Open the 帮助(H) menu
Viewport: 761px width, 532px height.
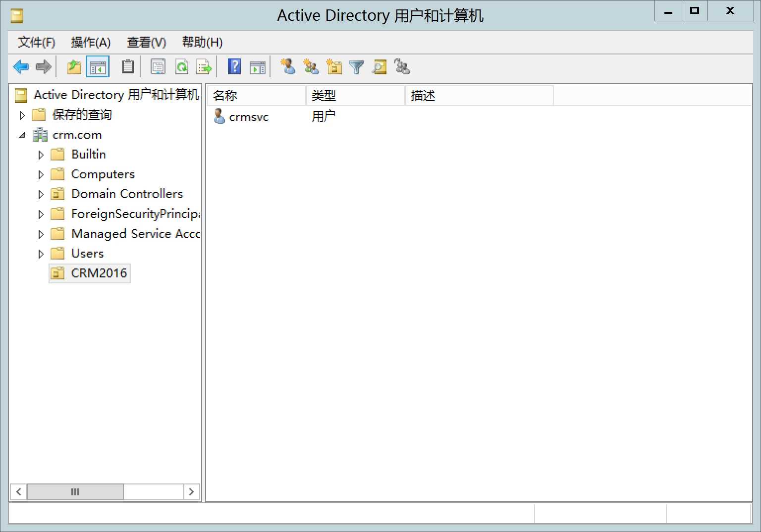(202, 42)
